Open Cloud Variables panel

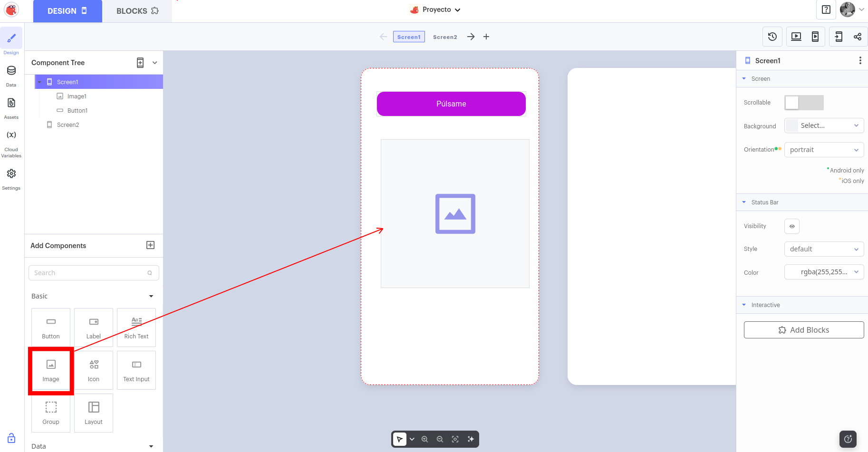pyautogui.click(x=11, y=142)
